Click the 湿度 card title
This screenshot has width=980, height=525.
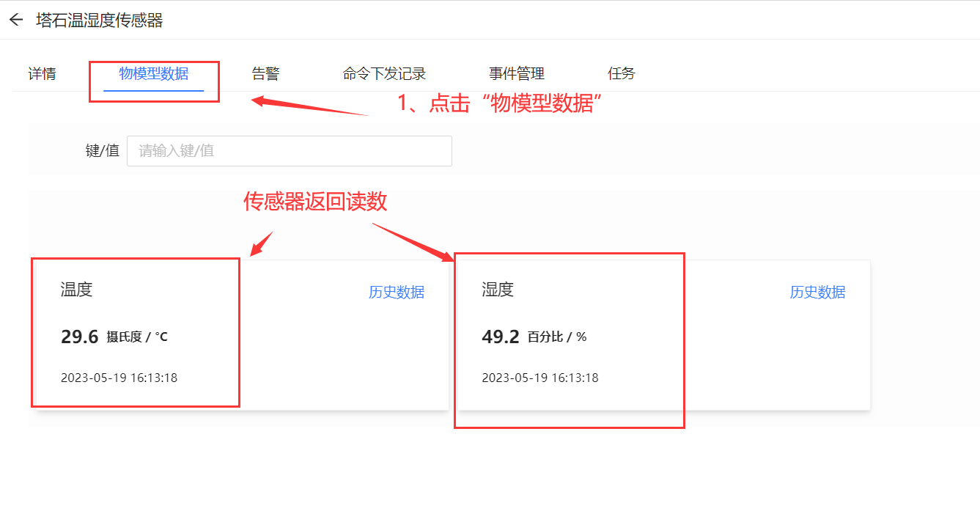coord(498,290)
